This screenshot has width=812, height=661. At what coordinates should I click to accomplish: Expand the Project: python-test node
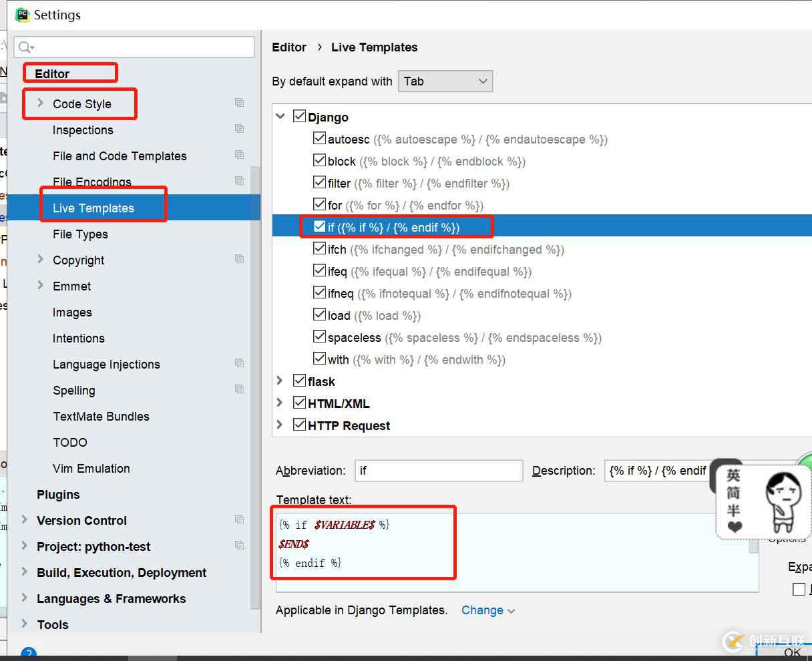25,545
